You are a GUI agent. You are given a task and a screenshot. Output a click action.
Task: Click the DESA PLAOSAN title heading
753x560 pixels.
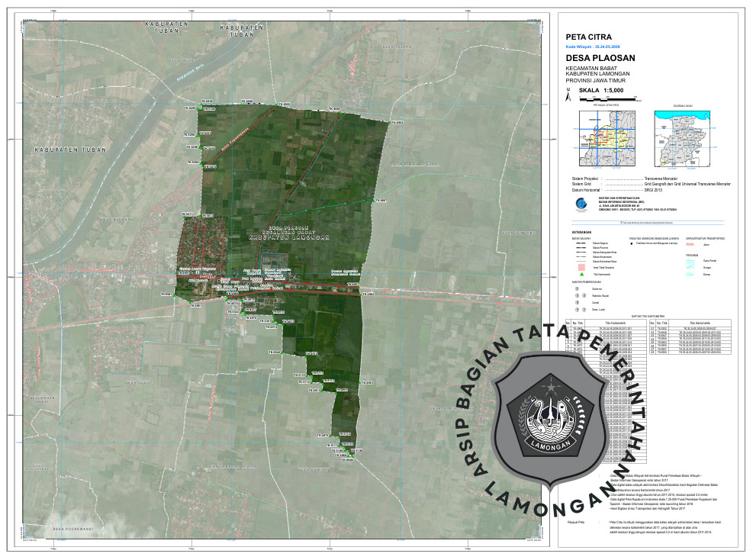click(600, 58)
